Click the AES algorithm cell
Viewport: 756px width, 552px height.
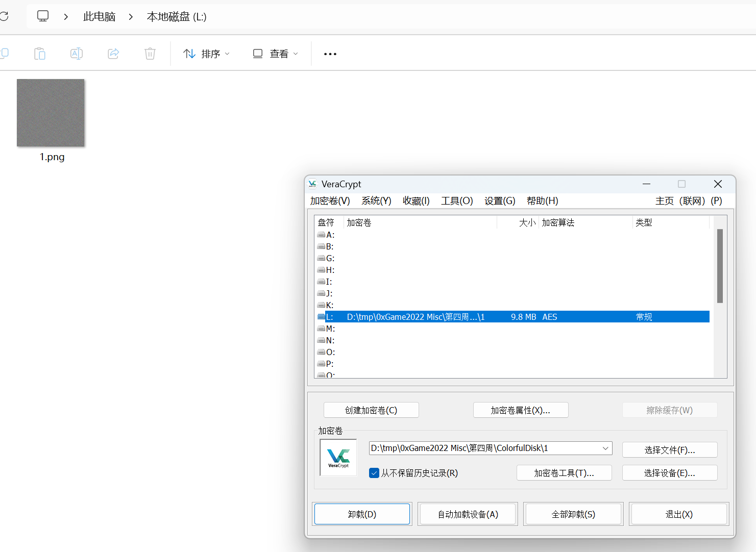pos(550,317)
